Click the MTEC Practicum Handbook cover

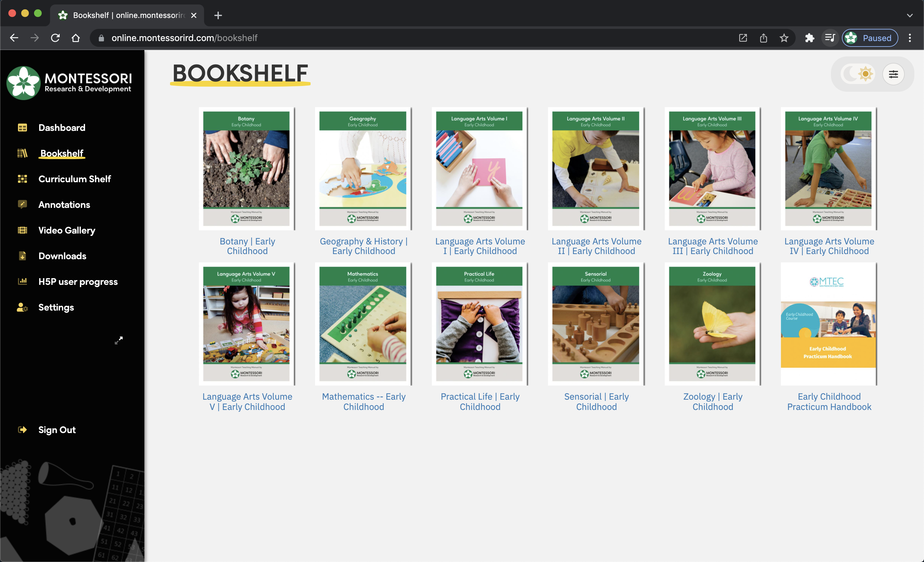click(x=829, y=324)
